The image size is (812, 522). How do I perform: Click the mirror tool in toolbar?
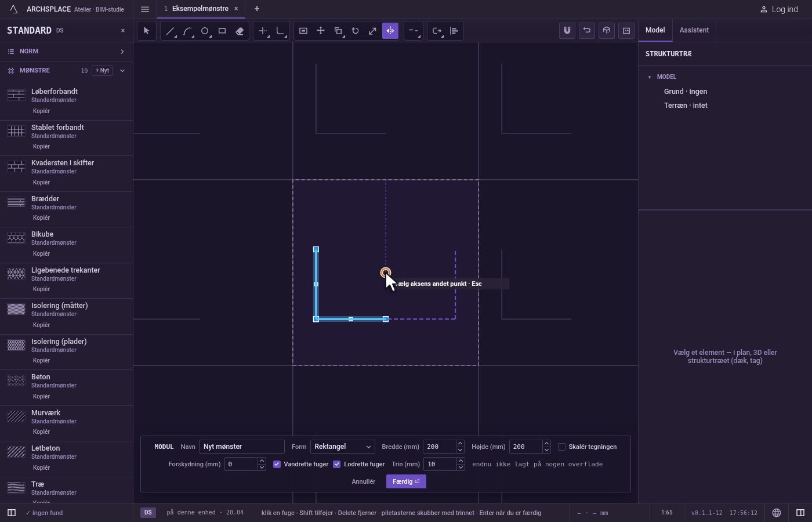tap(390, 31)
